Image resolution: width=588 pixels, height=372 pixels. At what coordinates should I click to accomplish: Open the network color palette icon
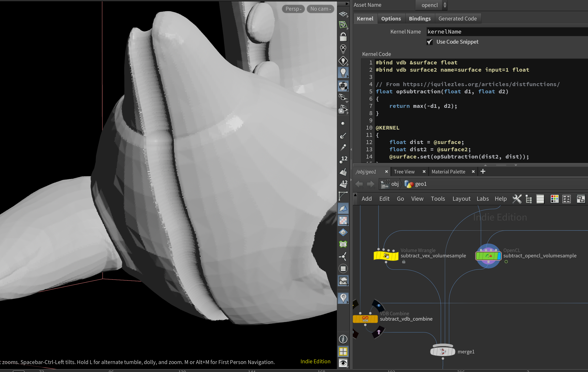554,199
